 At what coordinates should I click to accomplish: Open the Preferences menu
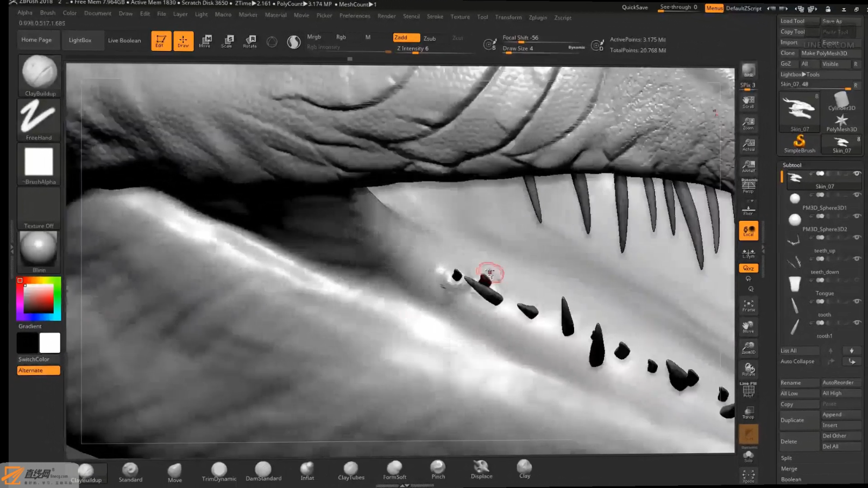click(x=355, y=16)
